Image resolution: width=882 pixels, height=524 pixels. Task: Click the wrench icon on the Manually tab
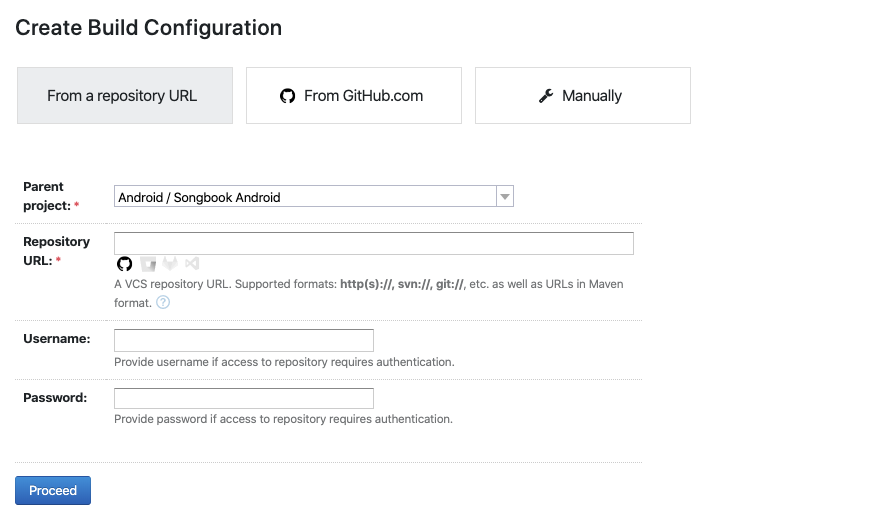tap(546, 96)
